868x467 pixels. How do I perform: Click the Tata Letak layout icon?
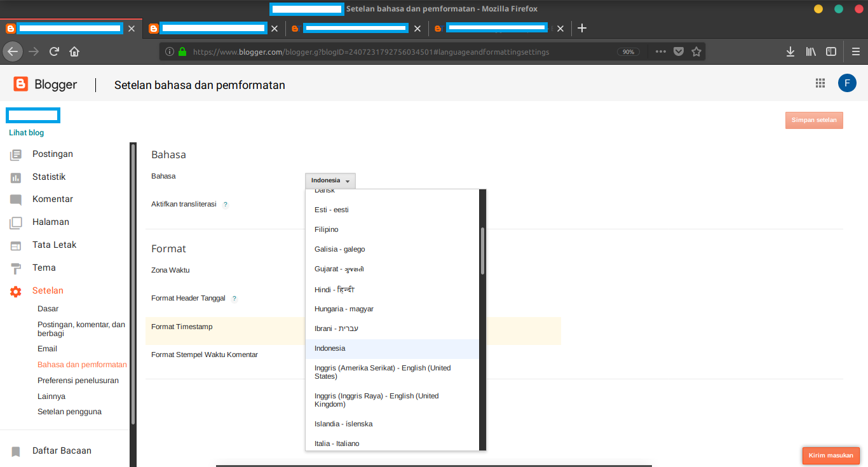16,245
